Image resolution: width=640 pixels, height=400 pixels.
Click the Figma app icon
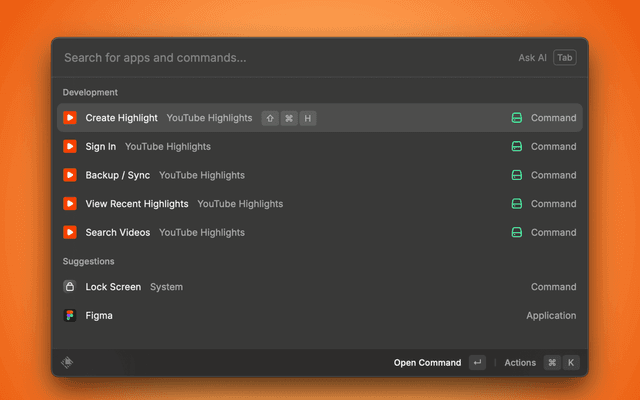tap(70, 315)
